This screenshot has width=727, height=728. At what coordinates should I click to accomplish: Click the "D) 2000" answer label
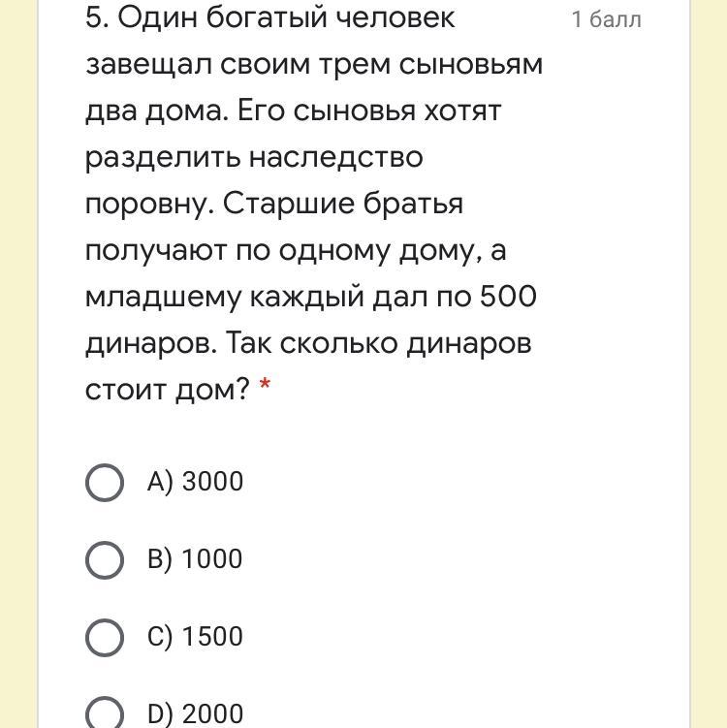(x=195, y=714)
